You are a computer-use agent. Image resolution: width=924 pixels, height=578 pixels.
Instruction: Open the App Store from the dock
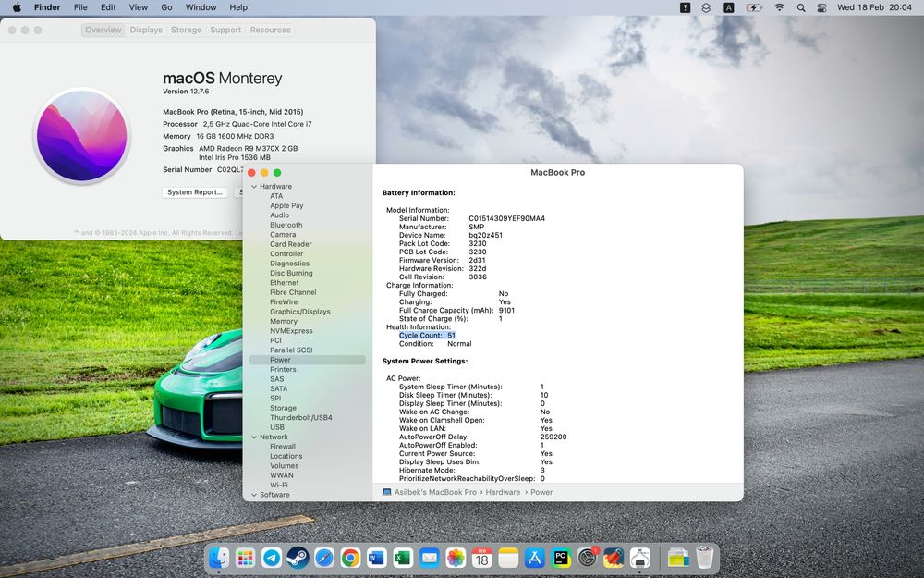[534, 558]
